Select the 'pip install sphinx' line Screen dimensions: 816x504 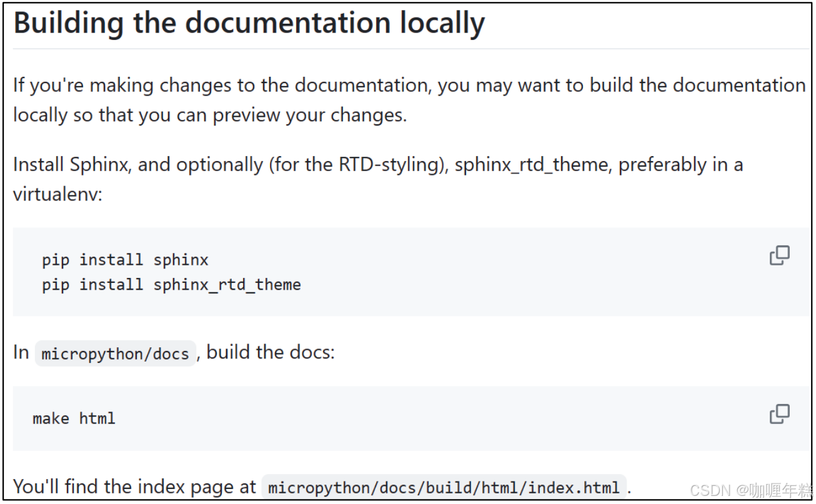click(x=125, y=260)
